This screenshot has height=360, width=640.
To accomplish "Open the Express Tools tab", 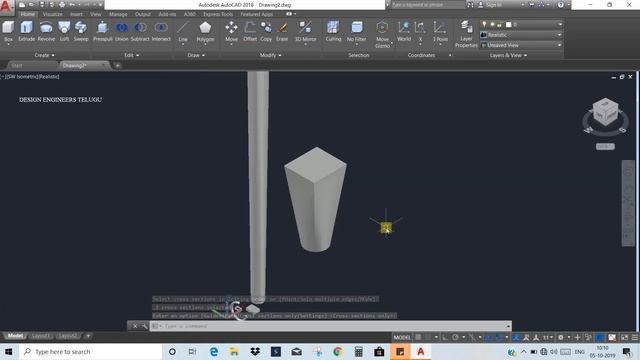I will [x=218, y=14].
